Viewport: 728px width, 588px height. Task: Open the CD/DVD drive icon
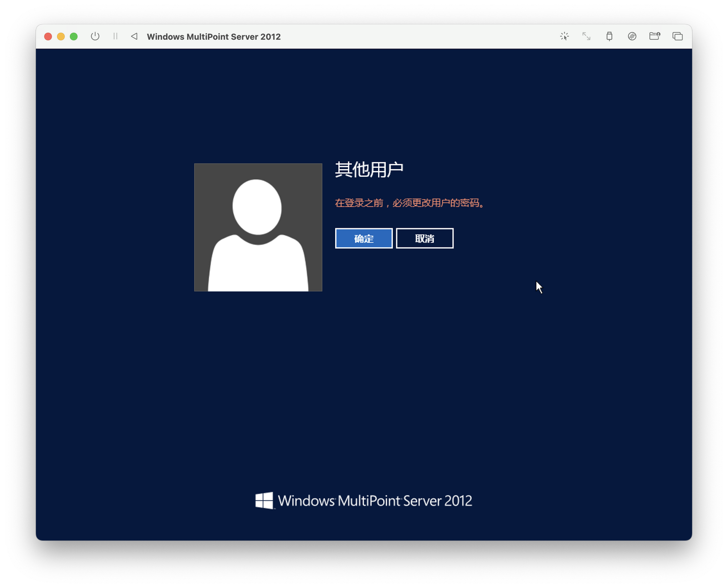click(x=632, y=36)
